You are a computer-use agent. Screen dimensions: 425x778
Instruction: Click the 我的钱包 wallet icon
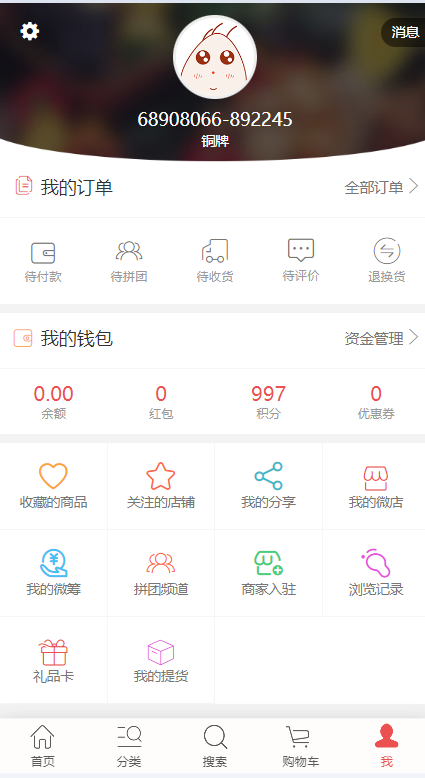pyautogui.click(x=23, y=338)
